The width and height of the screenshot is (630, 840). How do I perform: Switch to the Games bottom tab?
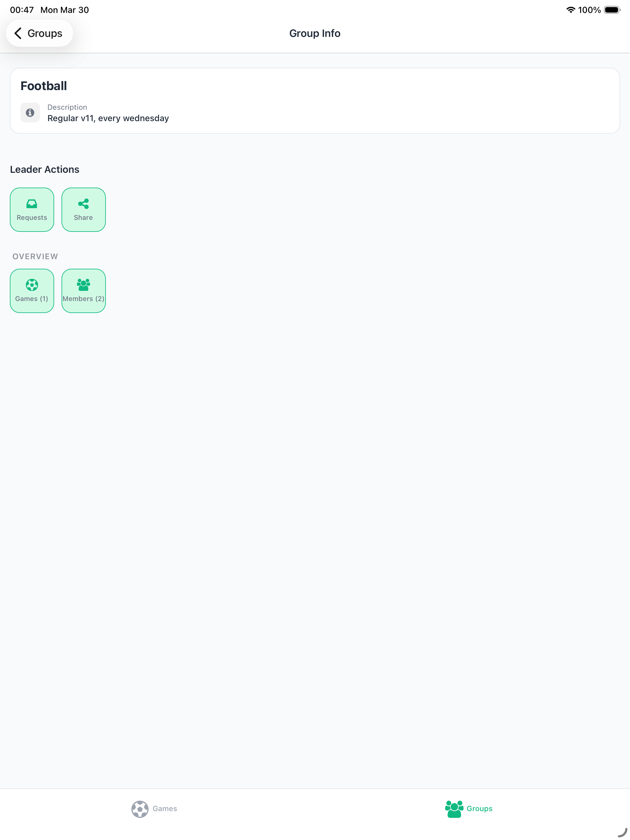point(154,809)
